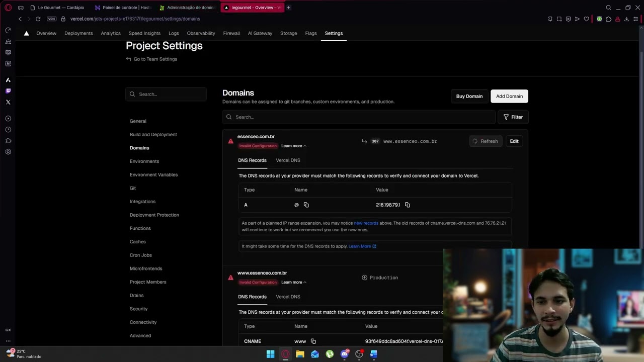Open X (Twitter) in the Opera sidebar
This screenshot has width=644, height=362.
click(x=8, y=102)
